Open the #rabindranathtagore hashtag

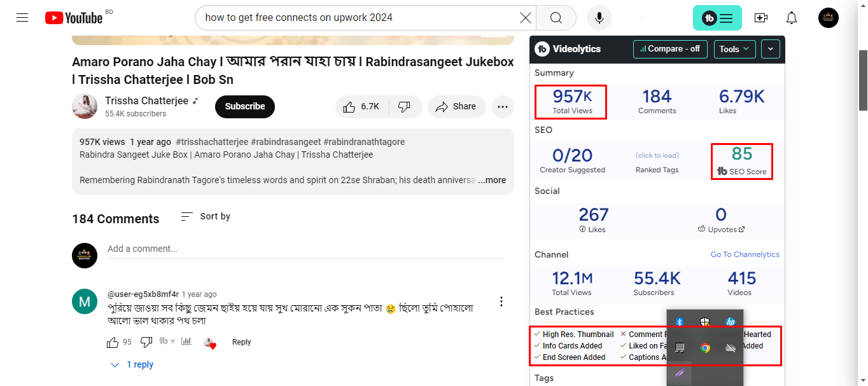[364, 142]
